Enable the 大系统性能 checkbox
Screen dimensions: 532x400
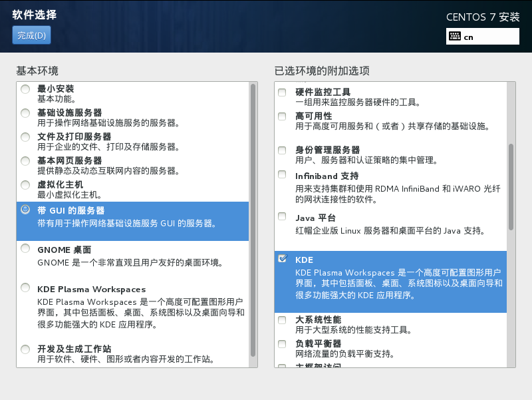(283, 320)
